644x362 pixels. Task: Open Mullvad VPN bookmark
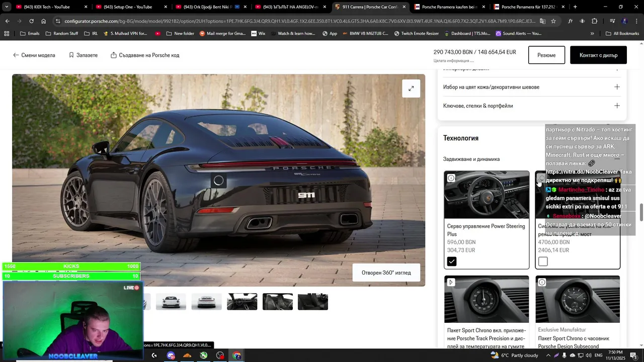coord(125,34)
